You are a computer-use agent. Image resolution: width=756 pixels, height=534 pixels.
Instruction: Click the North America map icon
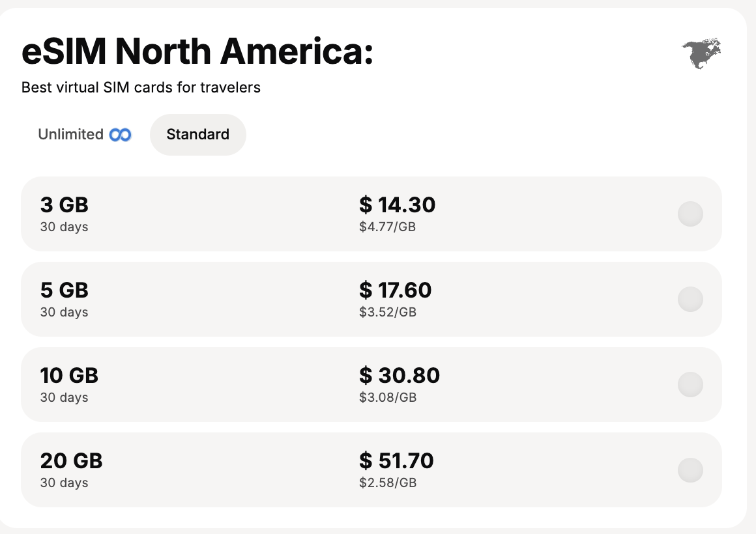701,53
